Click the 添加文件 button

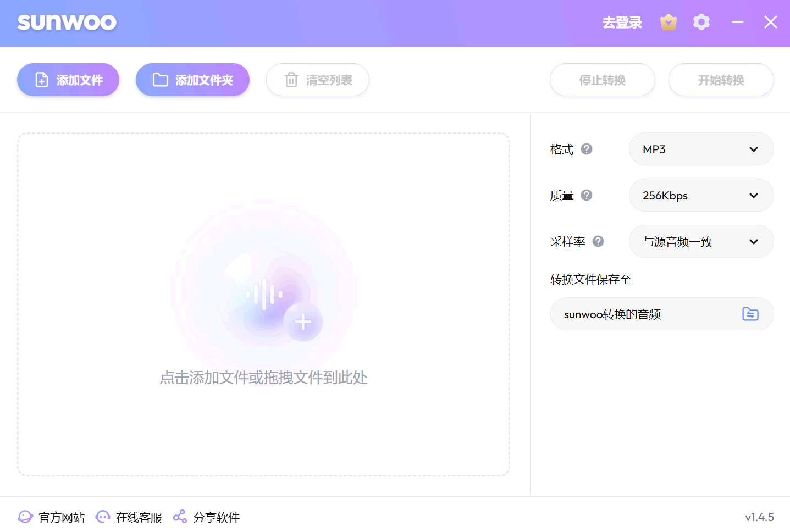[x=68, y=80]
